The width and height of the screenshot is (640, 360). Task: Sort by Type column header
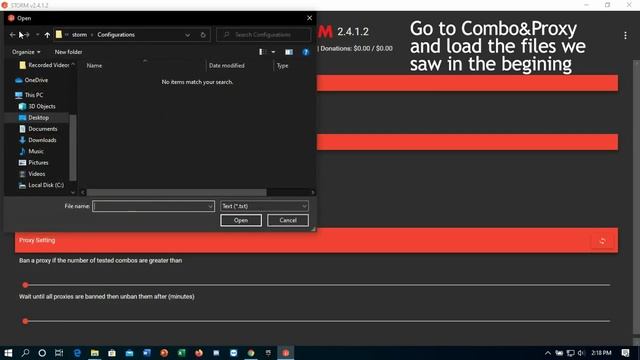pos(282,65)
